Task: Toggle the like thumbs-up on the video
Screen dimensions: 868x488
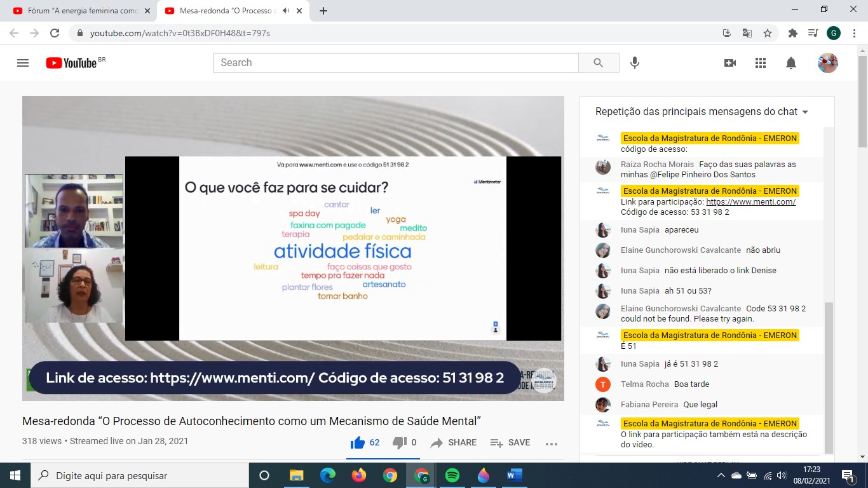Action: 358,442
